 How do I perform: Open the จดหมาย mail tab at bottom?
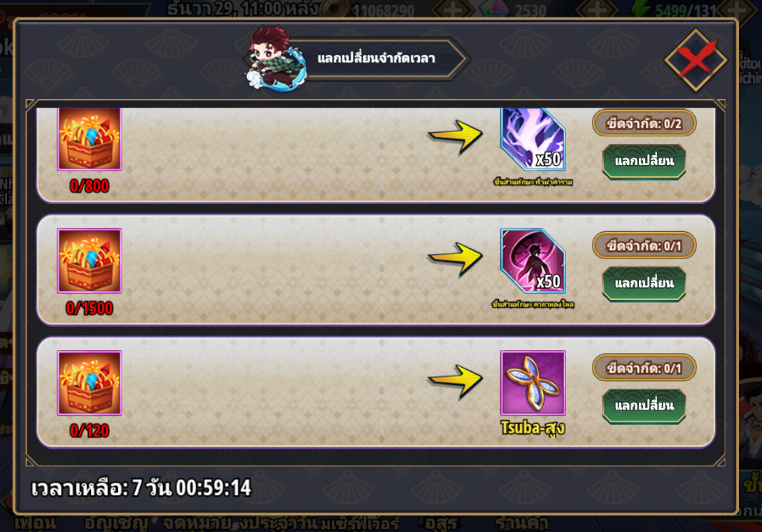point(197,524)
